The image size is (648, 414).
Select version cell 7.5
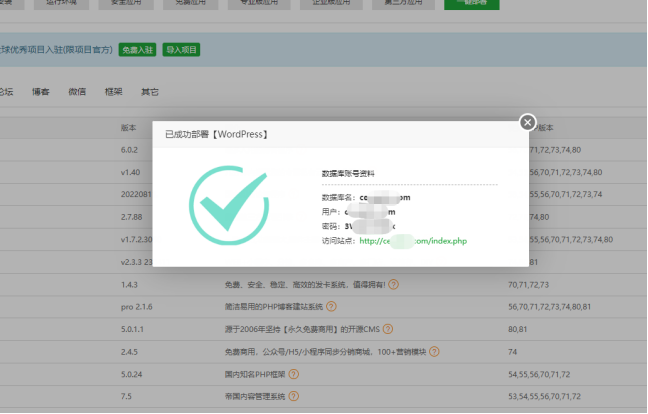point(126,397)
